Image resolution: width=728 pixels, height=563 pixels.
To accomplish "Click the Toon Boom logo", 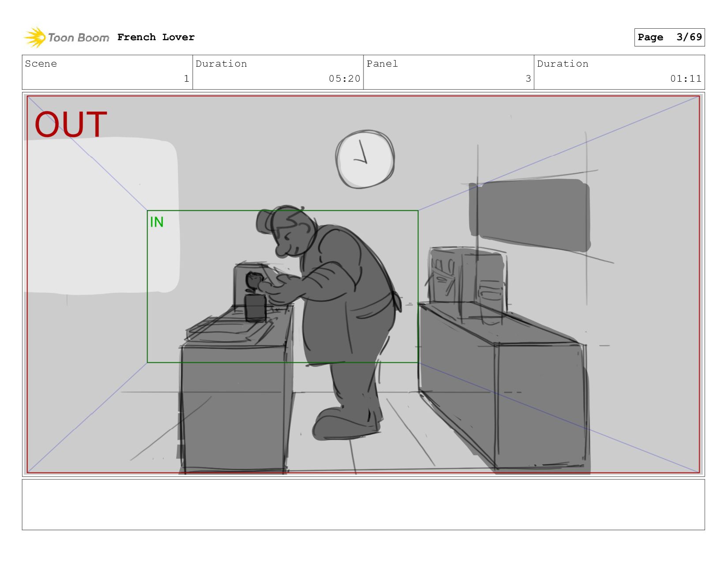I will pyautogui.click(x=66, y=38).
